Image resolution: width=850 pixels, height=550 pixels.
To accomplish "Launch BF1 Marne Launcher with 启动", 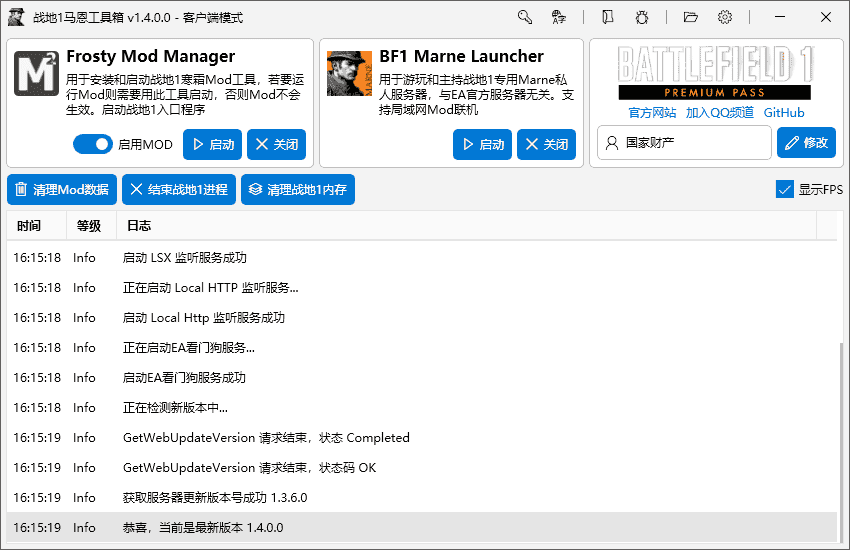I will [482, 144].
